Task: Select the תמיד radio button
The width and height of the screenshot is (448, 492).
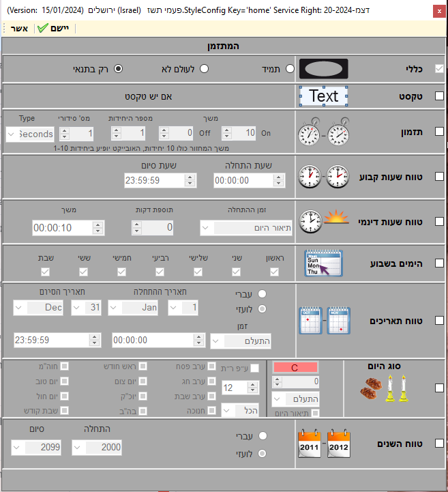Action: [290, 69]
